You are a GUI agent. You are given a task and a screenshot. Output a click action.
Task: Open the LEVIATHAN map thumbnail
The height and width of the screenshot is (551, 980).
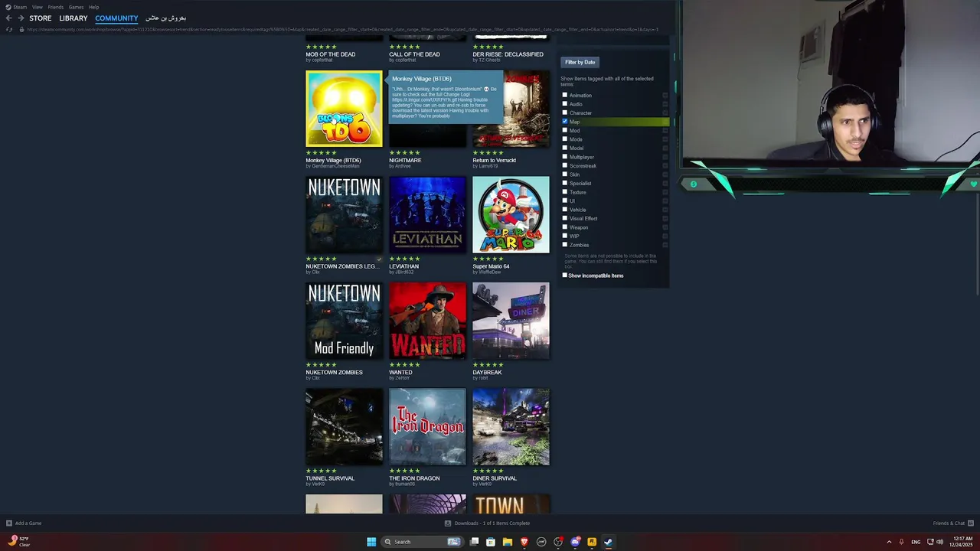427,214
